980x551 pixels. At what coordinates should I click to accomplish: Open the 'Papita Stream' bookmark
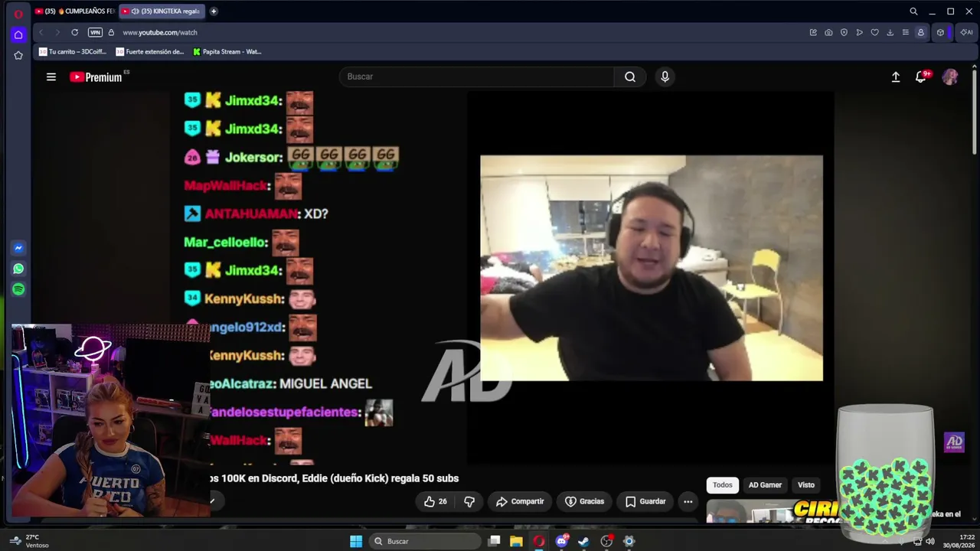tap(227, 52)
